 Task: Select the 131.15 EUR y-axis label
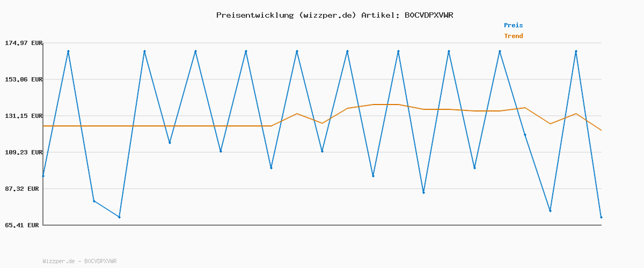[23, 116]
